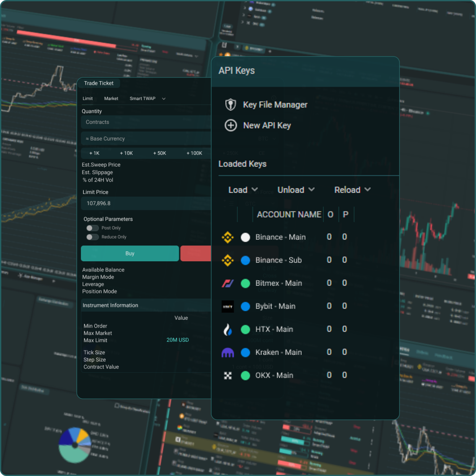This screenshot has width=476, height=476.
Task: Click the Buy button
Action: (130, 253)
